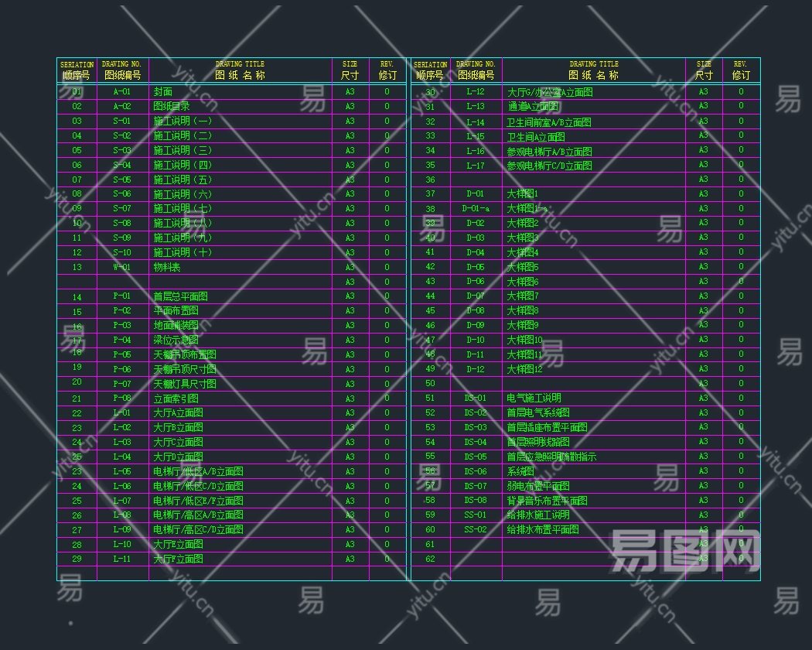Select drawing number D-01-a cell

(476, 209)
